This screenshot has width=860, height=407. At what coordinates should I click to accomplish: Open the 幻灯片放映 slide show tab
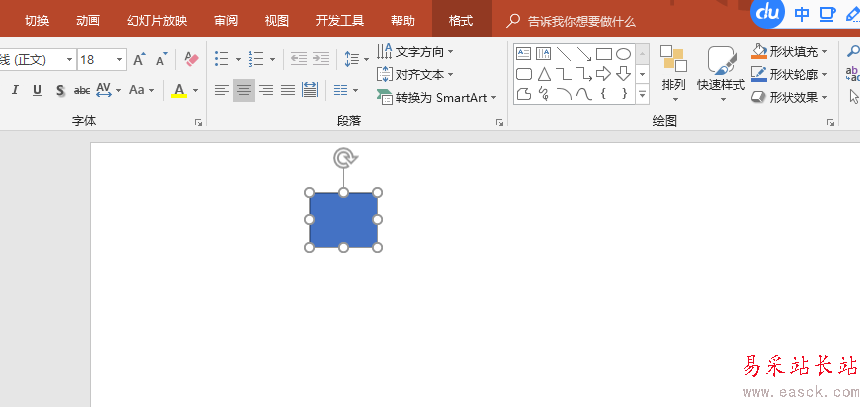pos(157,21)
